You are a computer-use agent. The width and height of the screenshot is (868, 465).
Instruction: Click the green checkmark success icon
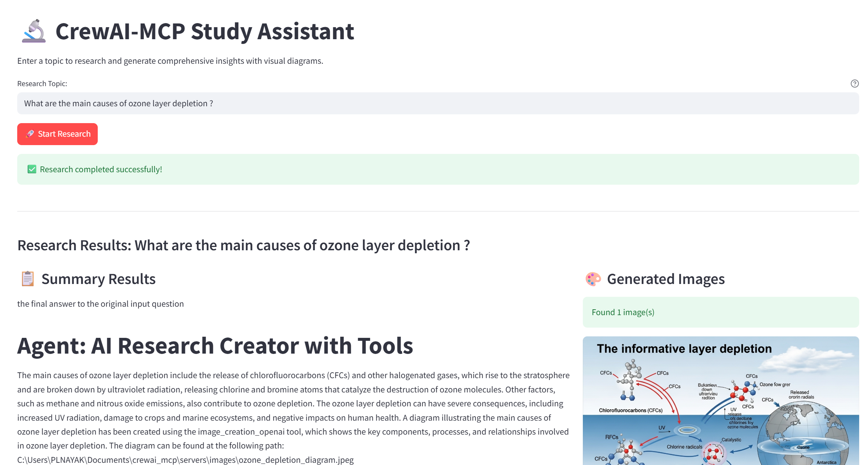point(32,169)
